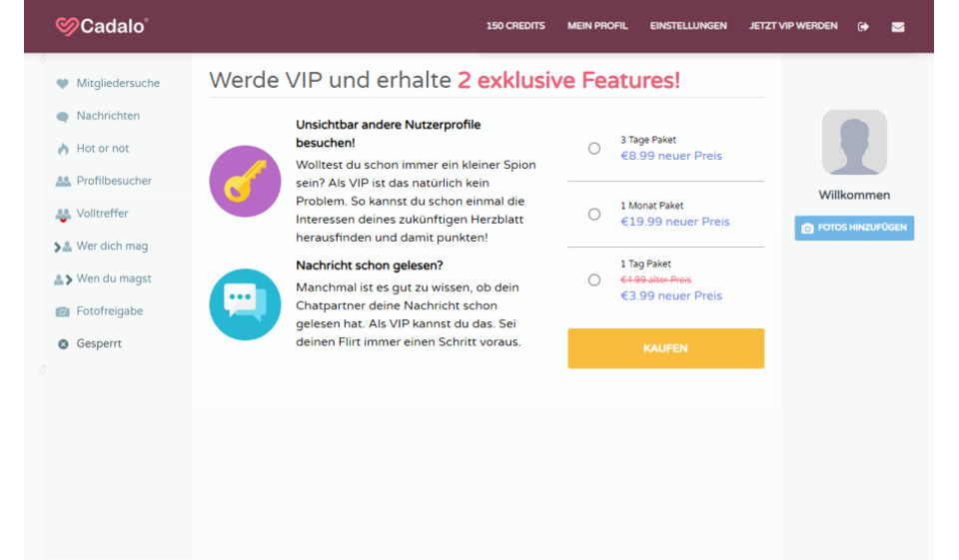Click the blue chat bubble feature icon
The image size is (959, 560).
[245, 303]
